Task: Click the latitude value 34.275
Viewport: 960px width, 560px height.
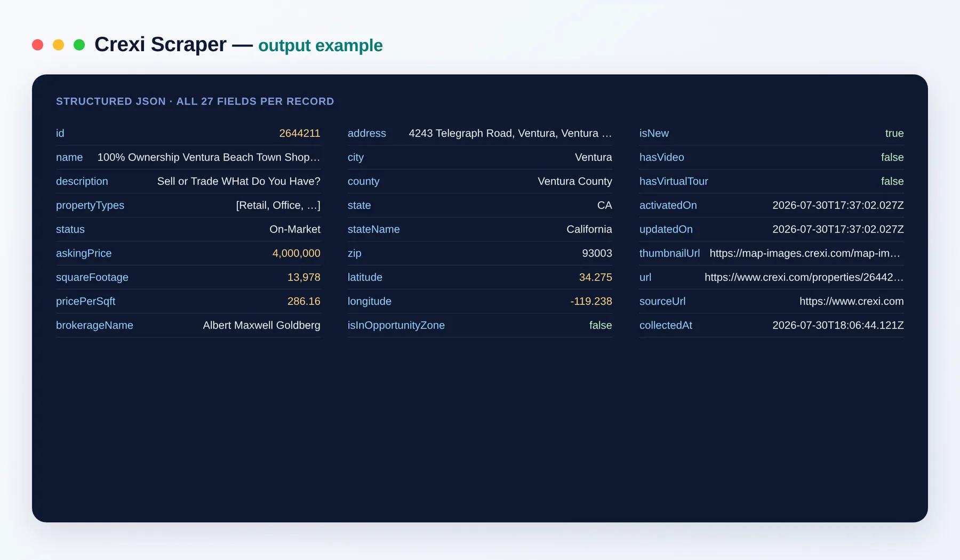Action: pos(595,277)
